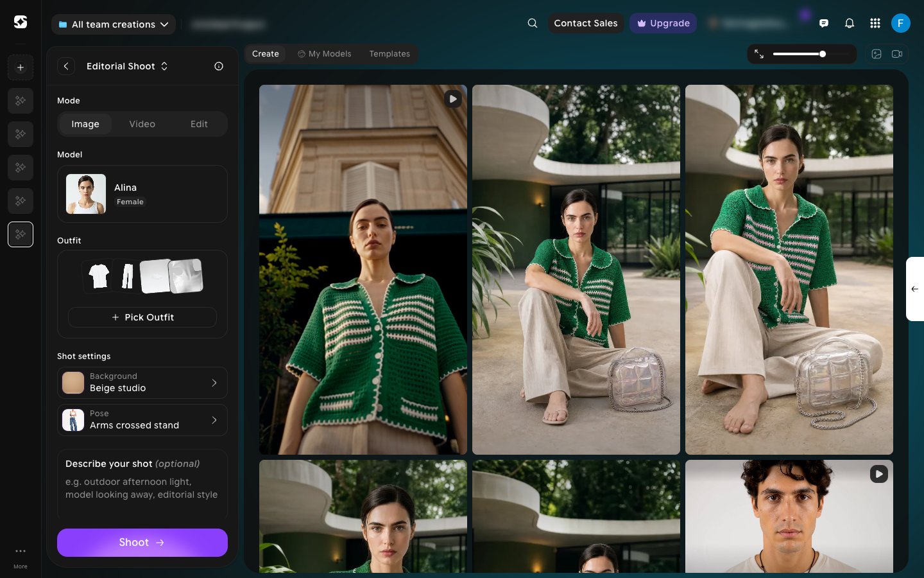Open the Editorial Shoot selector dropdown

click(127, 66)
